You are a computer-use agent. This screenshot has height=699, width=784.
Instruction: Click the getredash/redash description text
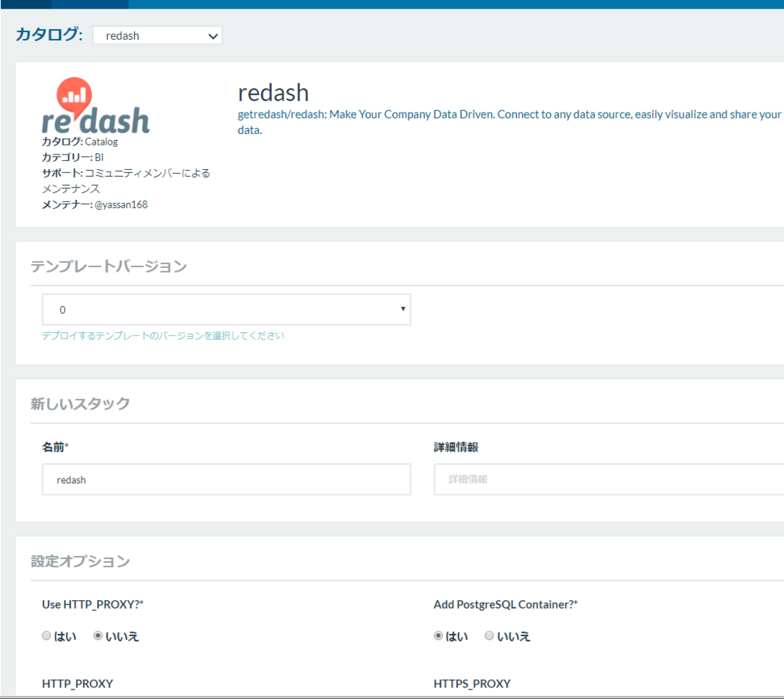tap(509, 122)
